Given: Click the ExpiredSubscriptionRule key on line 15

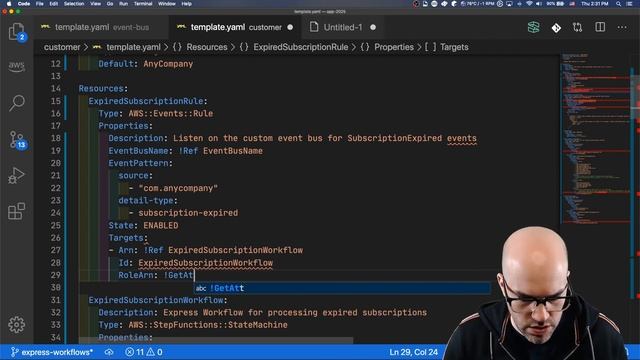Looking at the screenshot, I should click(x=146, y=101).
